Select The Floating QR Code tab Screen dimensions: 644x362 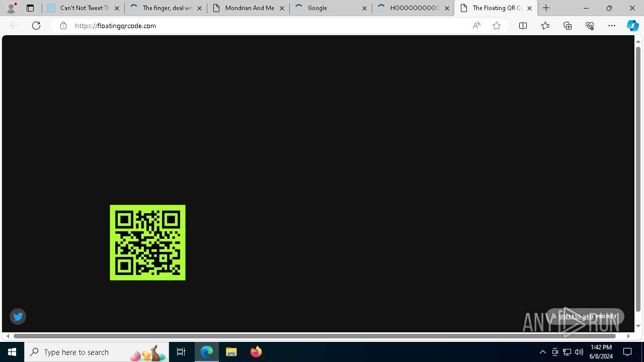(496, 8)
